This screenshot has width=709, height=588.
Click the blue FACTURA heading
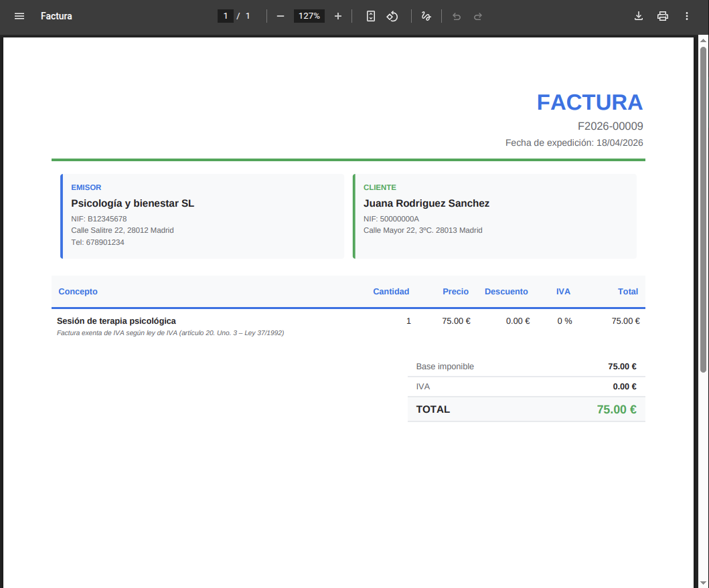pos(590,102)
